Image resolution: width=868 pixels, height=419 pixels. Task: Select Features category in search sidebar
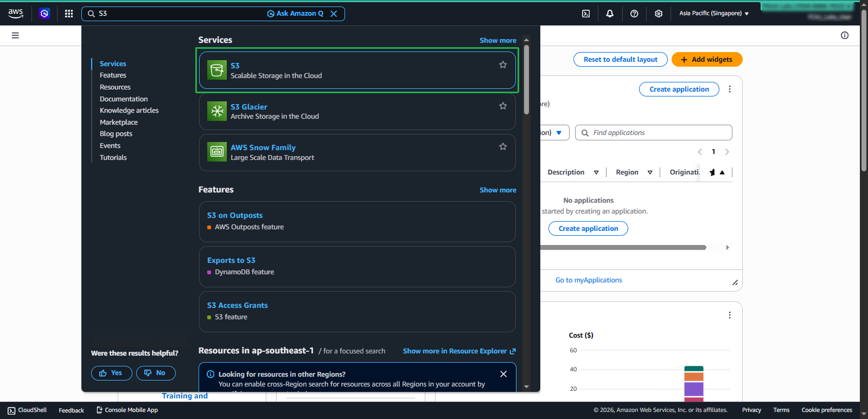(x=113, y=75)
